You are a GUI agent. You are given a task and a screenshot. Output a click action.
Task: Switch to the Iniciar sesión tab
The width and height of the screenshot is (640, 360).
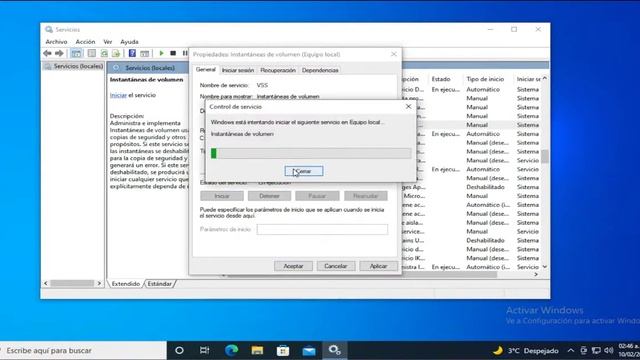tap(238, 70)
